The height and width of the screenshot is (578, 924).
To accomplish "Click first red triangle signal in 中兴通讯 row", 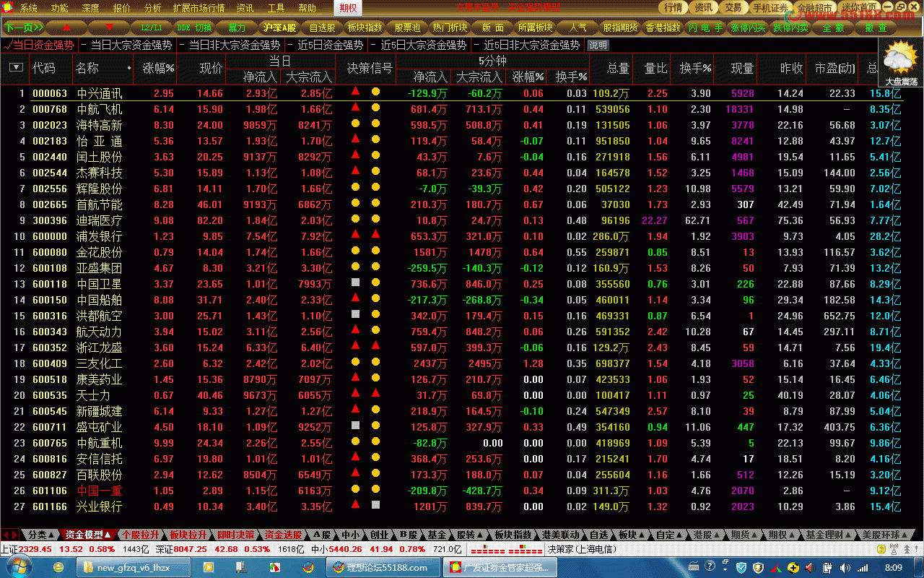I will (x=355, y=92).
